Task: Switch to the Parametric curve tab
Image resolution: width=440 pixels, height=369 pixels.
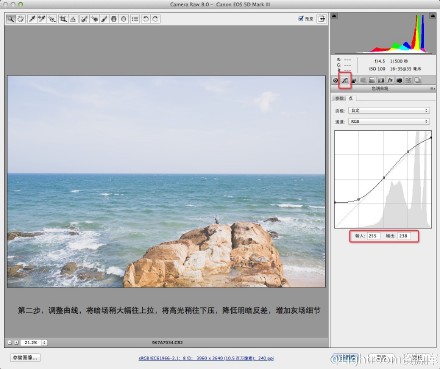Action: pyautogui.click(x=339, y=98)
